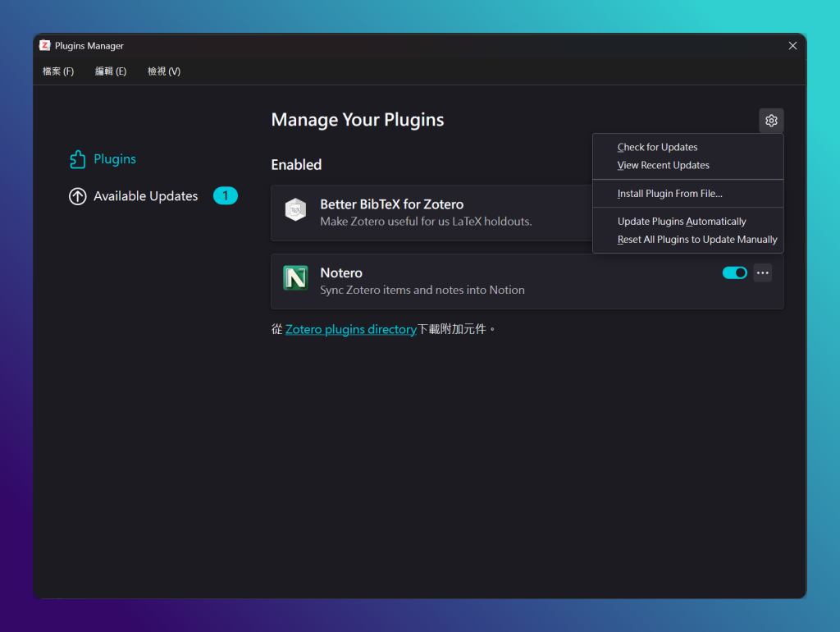Image resolution: width=840 pixels, height=632 pixels.
Task: Select the Better BibTeX for Zotero title
Action: (391, 204)
